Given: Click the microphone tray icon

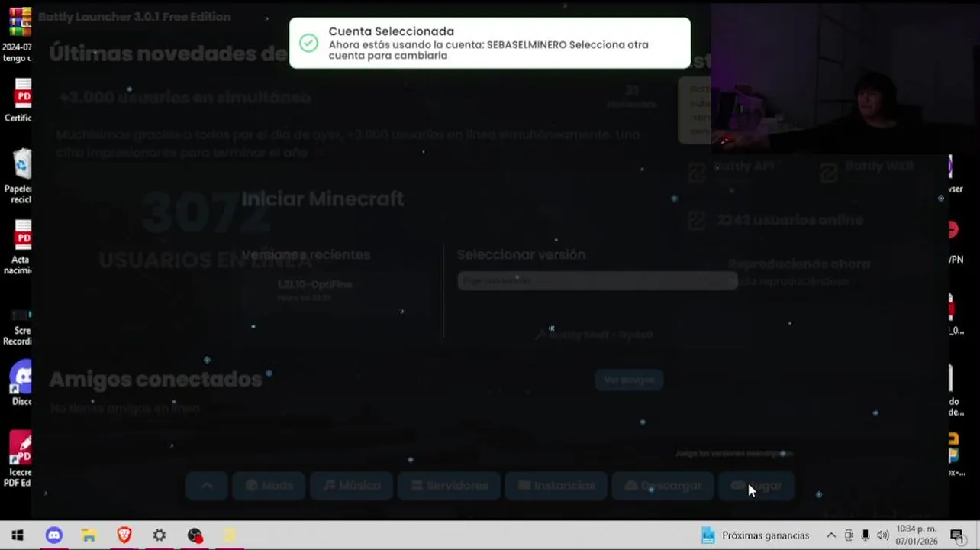Looking at the screenshot, I should click(x=866, y=535).
